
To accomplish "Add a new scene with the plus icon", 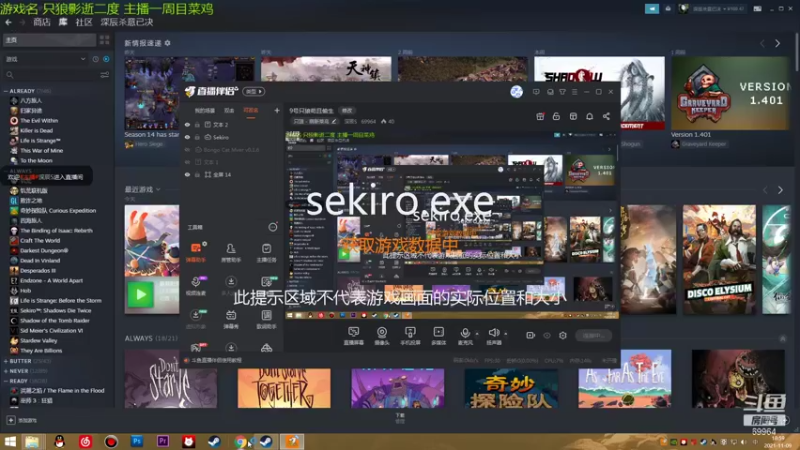I will pos(277,110).
